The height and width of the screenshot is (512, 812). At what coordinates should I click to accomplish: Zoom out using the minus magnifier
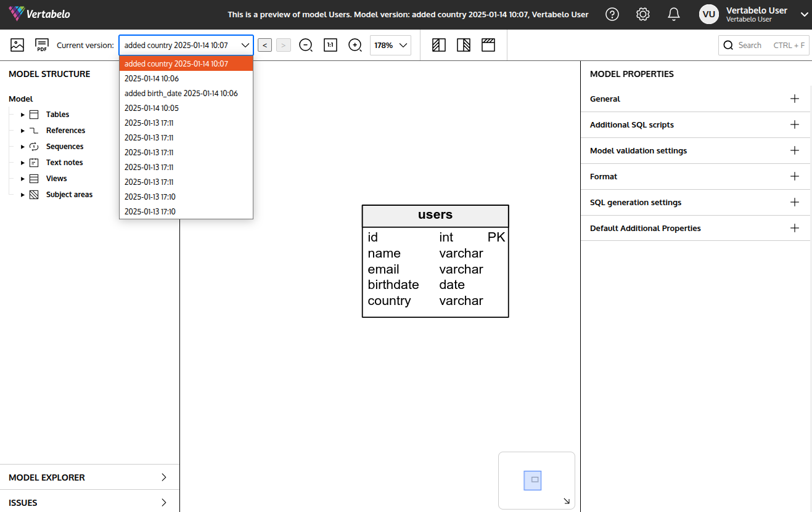coord(306,45)
